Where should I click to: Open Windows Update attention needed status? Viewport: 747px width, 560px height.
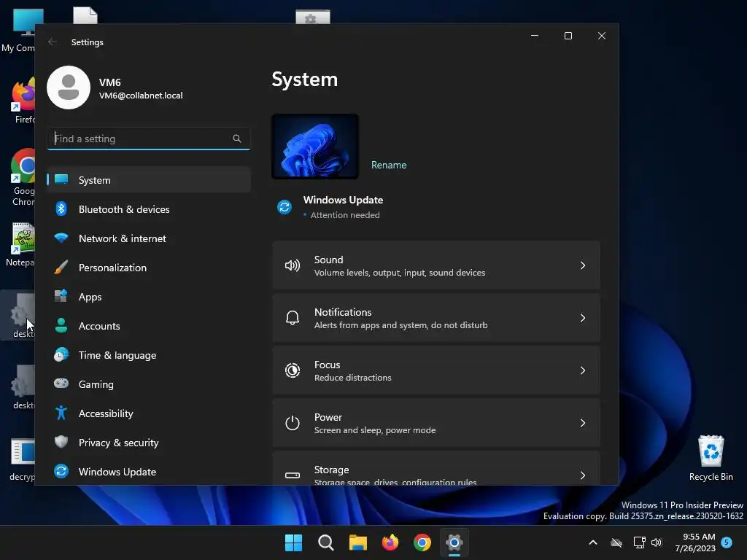coord(343,207)
